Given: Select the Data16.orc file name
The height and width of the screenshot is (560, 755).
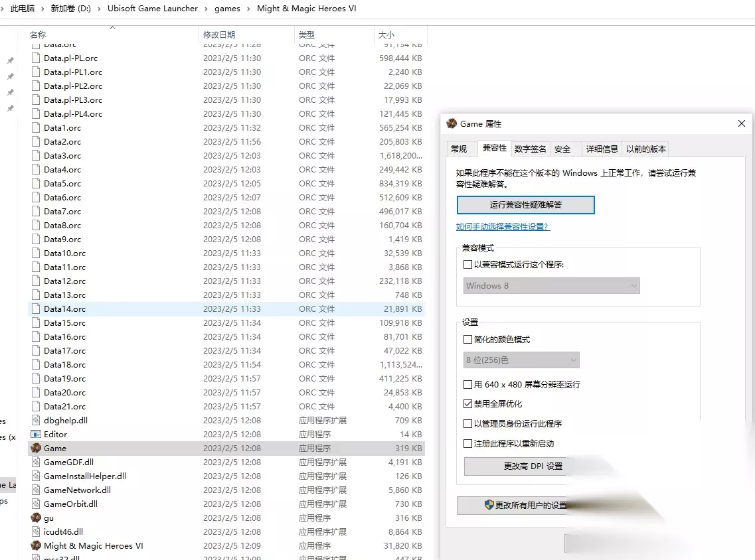Looking at the screenshot, I should point(65,337).
